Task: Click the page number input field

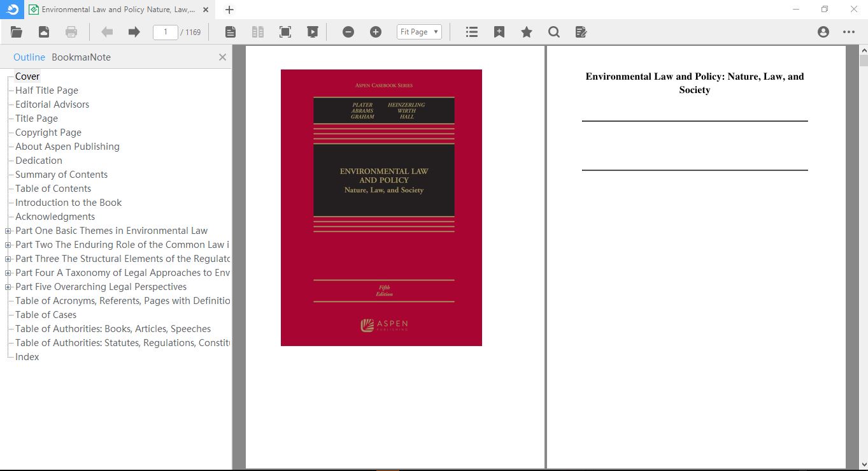Action: 166,32
